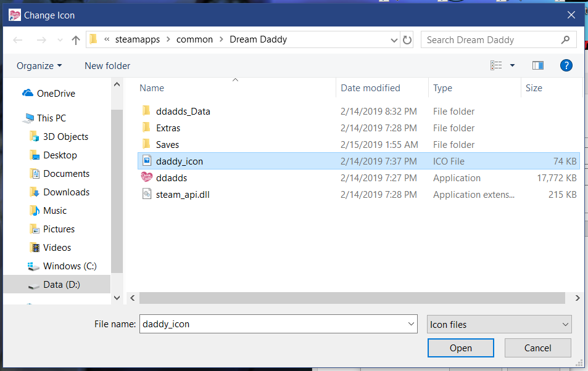
Task: Open Desktop in the sidebar
Action: click(60, 155)
